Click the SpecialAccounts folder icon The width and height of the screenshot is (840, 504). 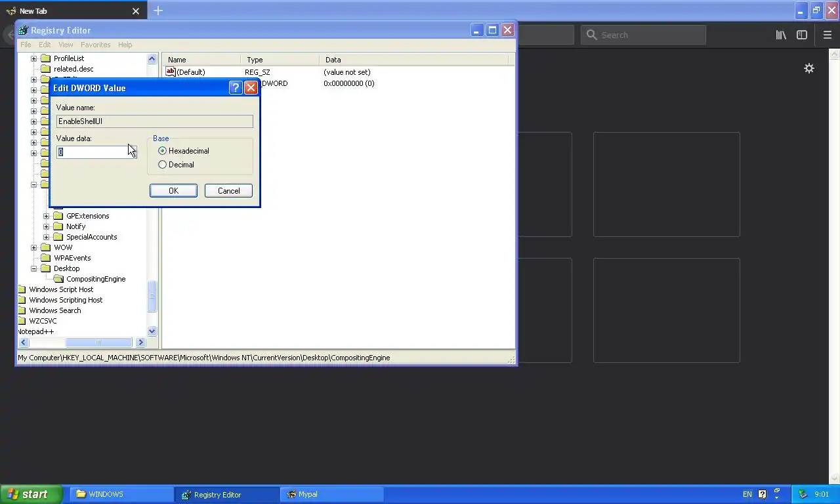click(58, 237)
